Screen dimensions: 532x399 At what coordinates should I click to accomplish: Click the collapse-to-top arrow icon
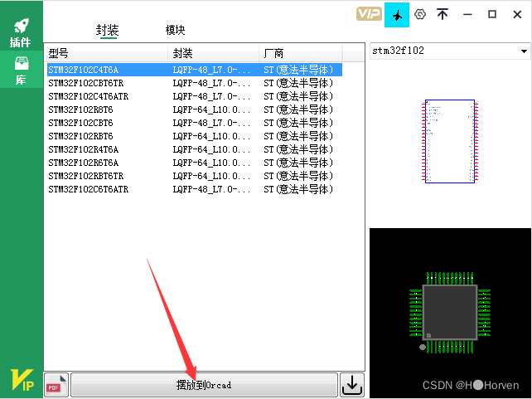(x=443, y=14)
